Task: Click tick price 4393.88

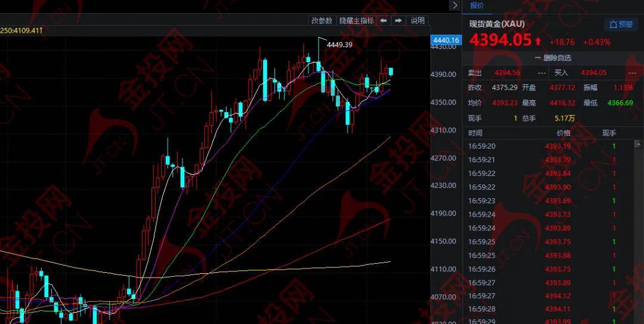Action: (x=558, y=255)
